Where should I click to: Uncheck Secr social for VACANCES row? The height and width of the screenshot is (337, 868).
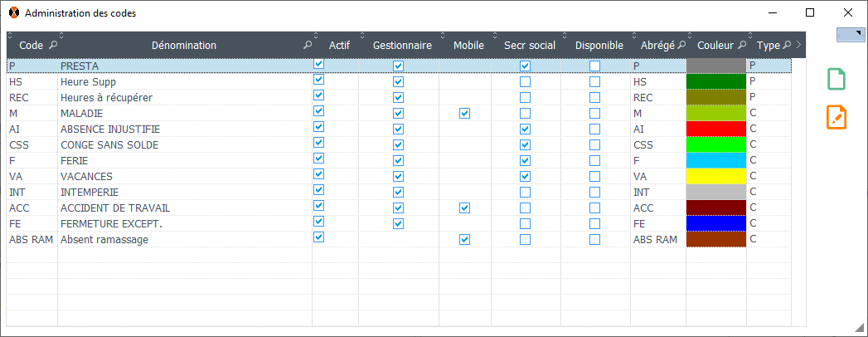click(x=525, y=177)
